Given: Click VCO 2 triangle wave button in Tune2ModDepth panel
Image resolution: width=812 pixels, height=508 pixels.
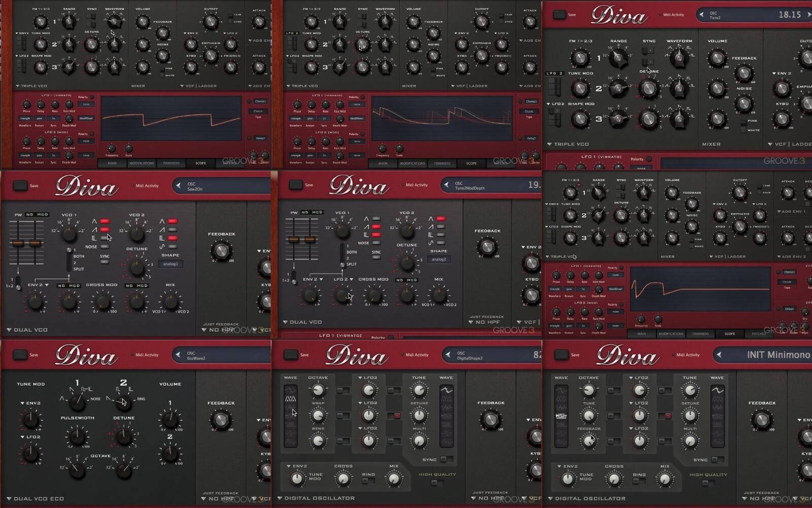Looking at the screenshot, I should 441,218.
